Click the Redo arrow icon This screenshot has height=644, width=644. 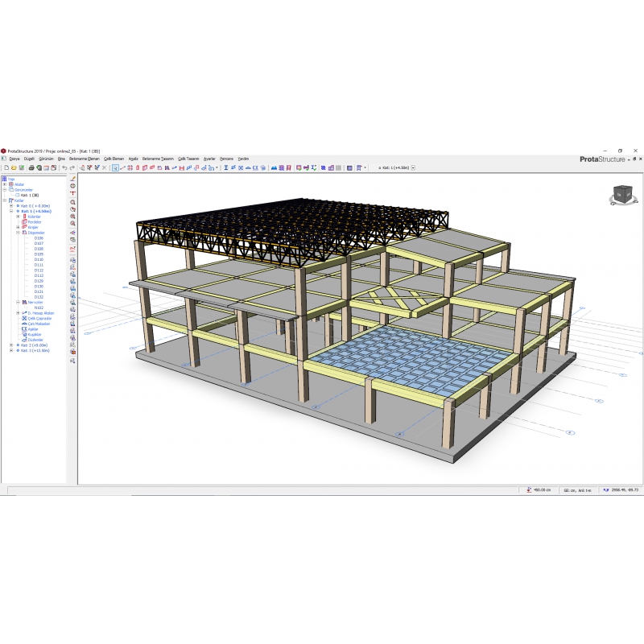[72, 167]
